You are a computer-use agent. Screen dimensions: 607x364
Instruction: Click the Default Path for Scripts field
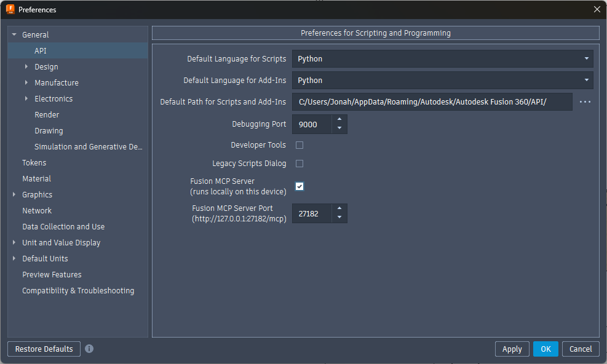tap(432, 102)
